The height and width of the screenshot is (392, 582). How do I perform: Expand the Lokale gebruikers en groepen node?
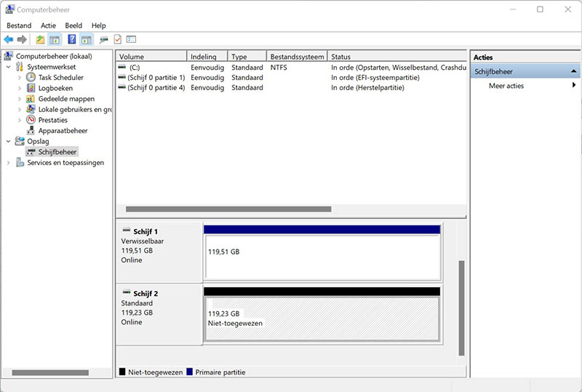tap(20, 110)
